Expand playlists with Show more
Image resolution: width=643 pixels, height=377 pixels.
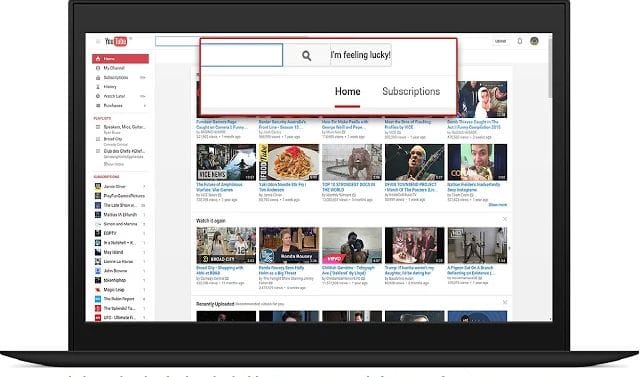pyautogui.click(x=114, y=164)
